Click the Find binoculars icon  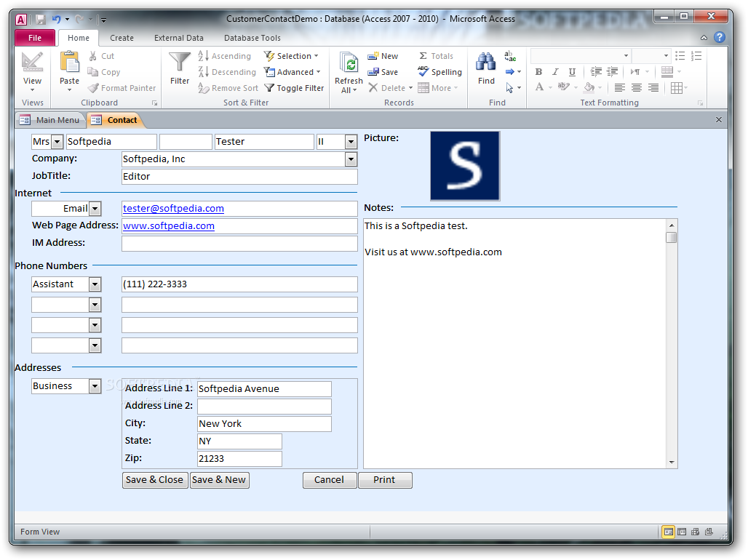pos(485,62)
